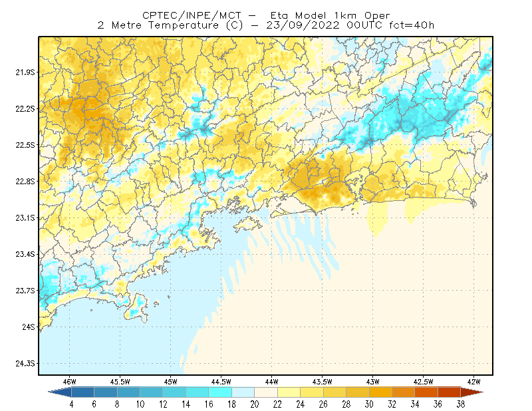Viewport: 532px width, 411px height.
Task: Click the '42W' longitude label
Action: 473,382
